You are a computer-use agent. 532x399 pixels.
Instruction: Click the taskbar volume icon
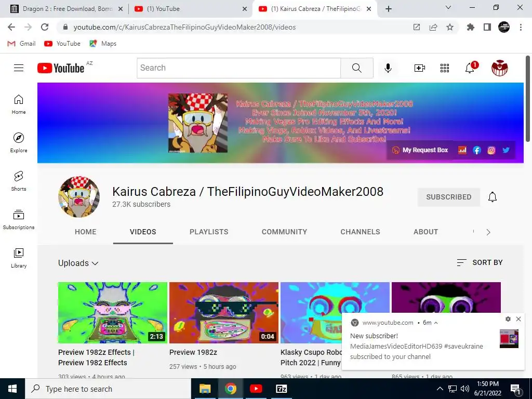click(465, 389)
